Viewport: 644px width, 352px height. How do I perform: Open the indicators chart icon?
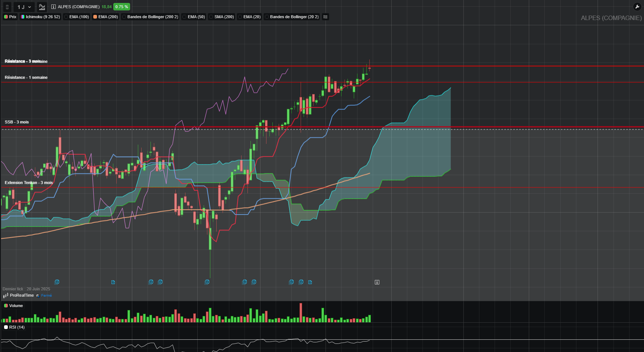pyautogui.click(x=42, y=7)
